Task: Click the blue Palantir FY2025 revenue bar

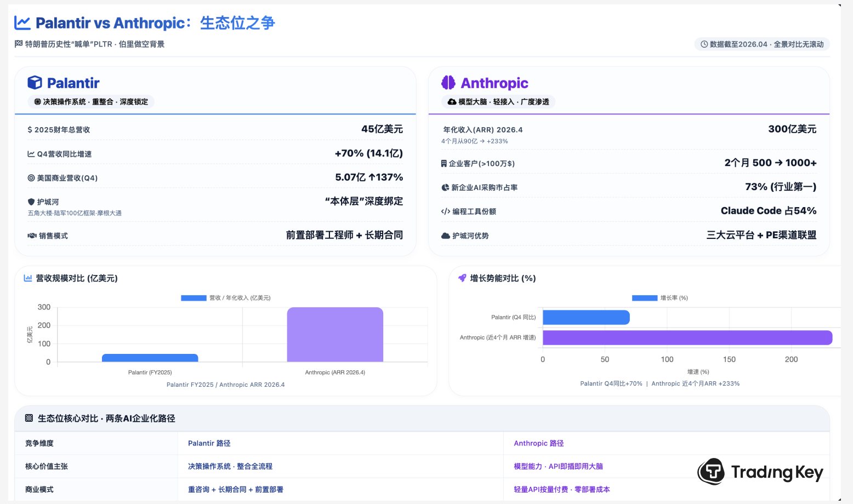Action: (x=150, y=358)
